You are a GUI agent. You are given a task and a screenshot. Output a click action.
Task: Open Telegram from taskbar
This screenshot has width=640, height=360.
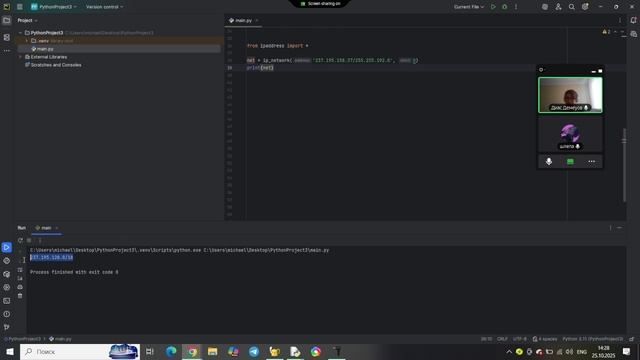(254, 351)
